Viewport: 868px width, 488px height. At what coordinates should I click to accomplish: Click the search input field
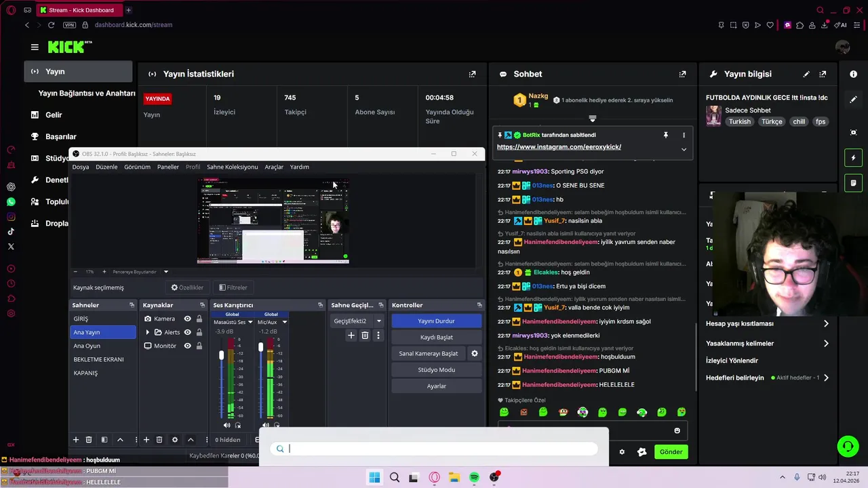434,449
